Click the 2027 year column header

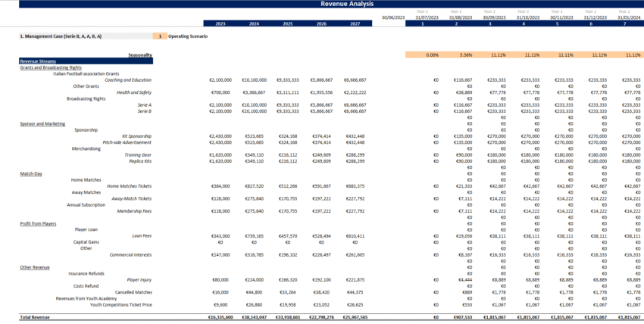[x=355, y=23]
